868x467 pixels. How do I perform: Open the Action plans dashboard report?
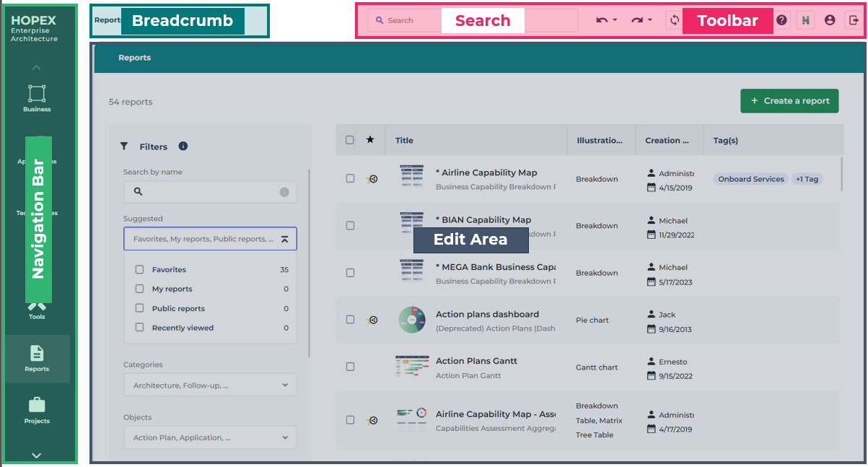(x=487, y=315)
